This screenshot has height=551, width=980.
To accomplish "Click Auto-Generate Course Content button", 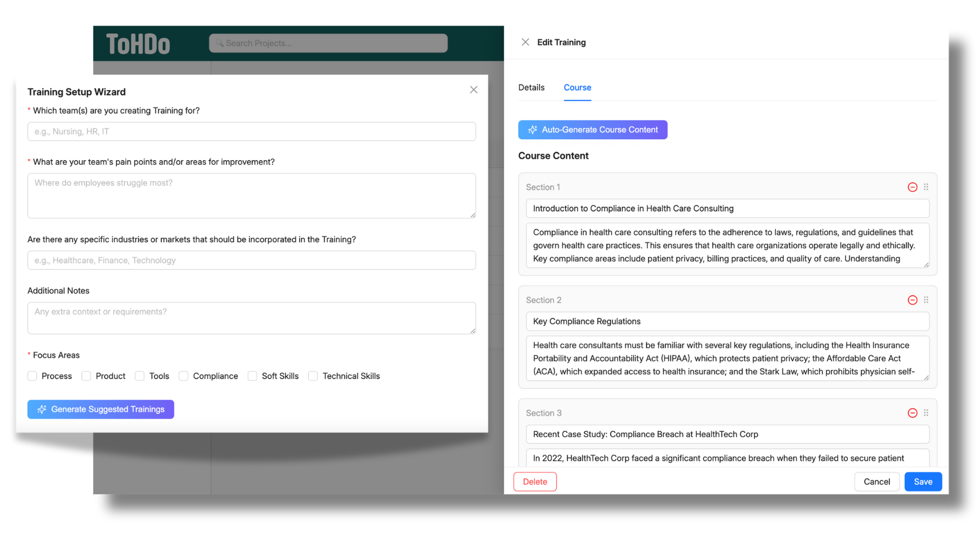I will pyautogui.click(x=593, y=130).
